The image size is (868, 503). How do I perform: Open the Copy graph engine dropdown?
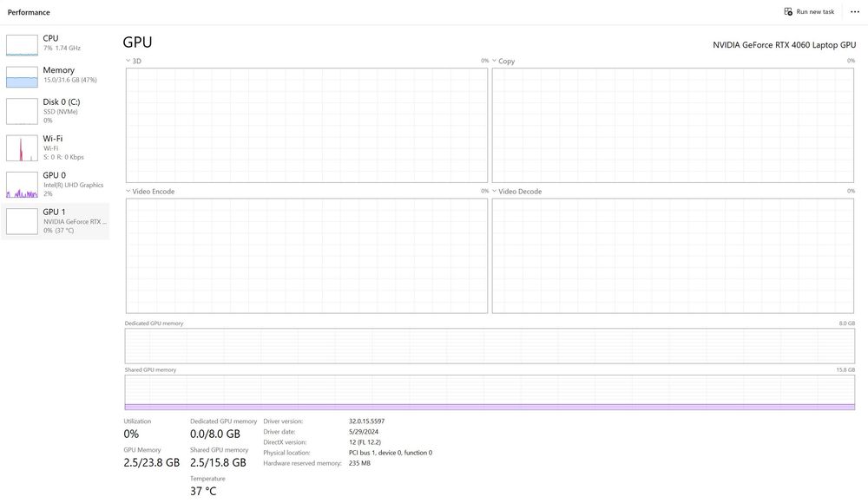tap(495, 61)
